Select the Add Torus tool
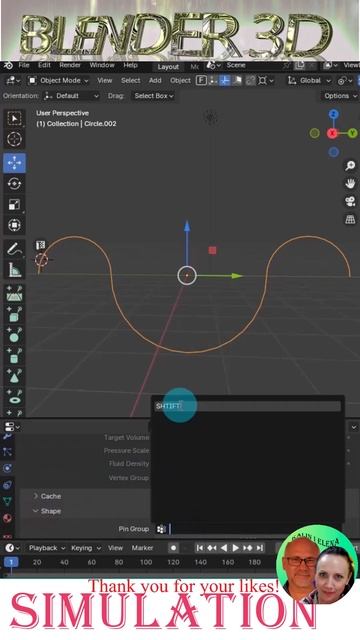 (x=14, y=396)
